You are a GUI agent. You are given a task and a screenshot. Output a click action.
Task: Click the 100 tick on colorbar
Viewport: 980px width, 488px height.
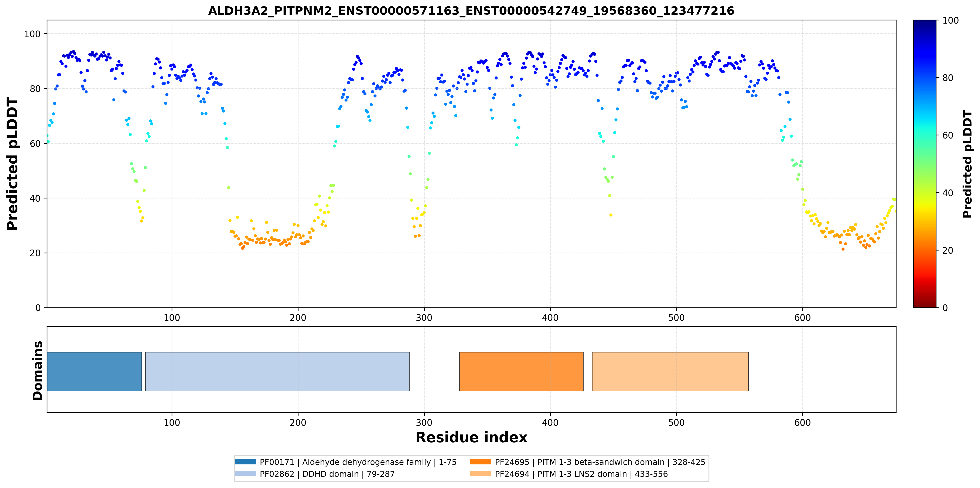950,21
